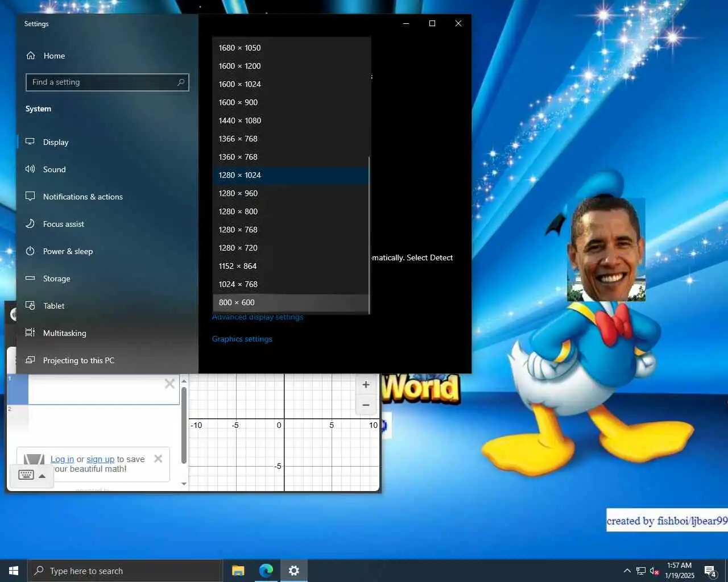Click the sign up link

100,459
